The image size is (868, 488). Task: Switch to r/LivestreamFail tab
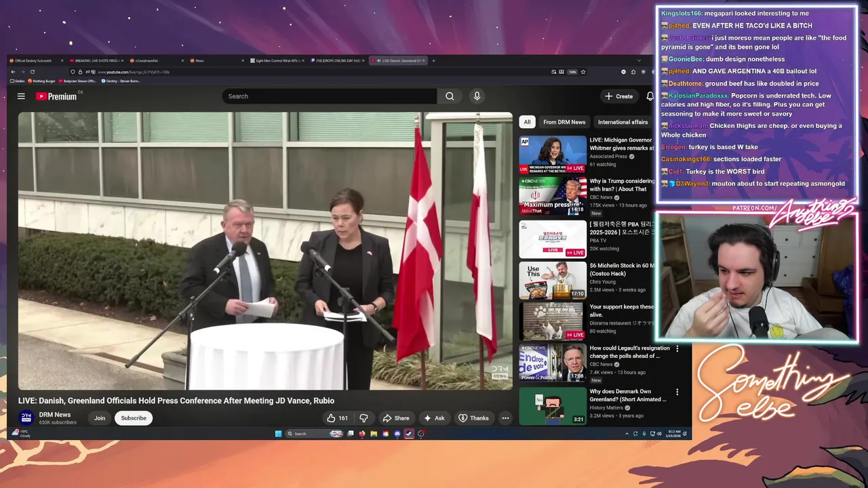156,60
